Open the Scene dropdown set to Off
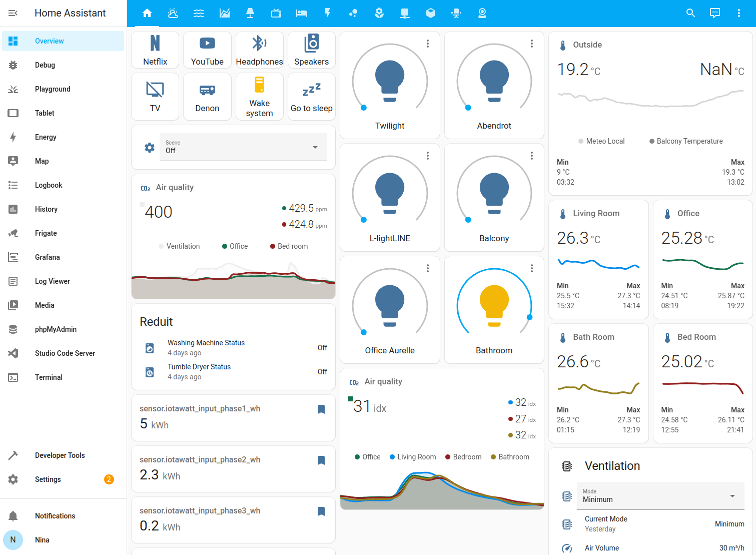This screenshot has height=555, width=756. coord(243,147)
